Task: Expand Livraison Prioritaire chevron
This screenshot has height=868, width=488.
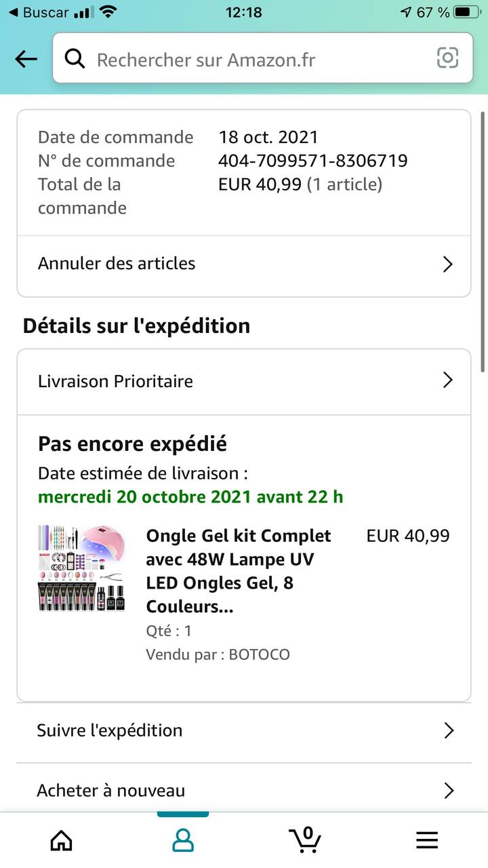Action: [x=447, y=380]
